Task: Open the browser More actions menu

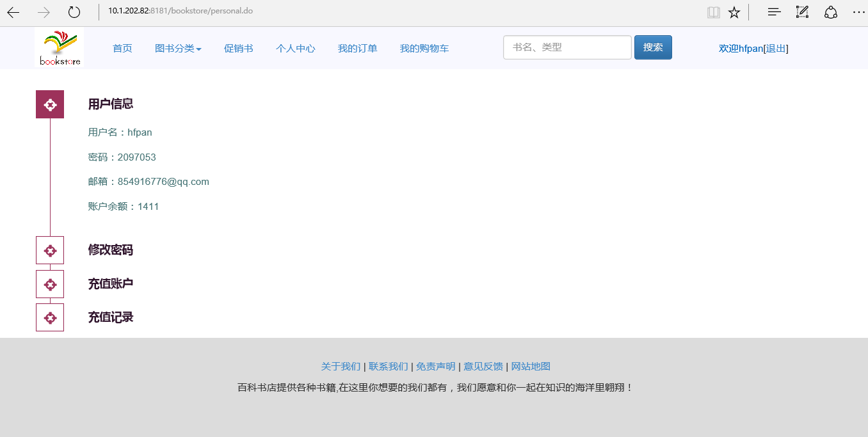Action: [858, 12]
